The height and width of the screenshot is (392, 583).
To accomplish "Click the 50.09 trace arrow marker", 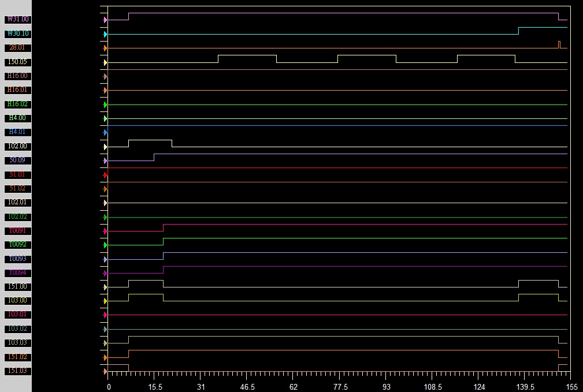I will [x=105, y=161].
